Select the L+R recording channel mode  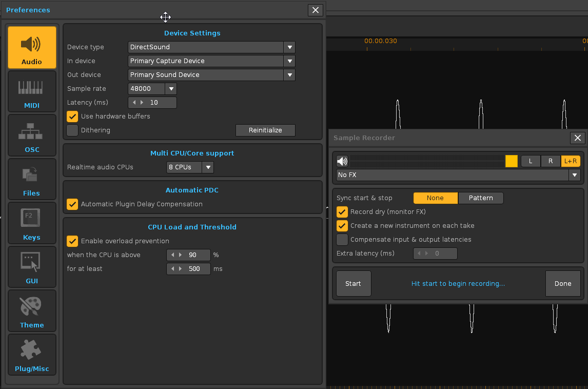(x=571, y=161)
